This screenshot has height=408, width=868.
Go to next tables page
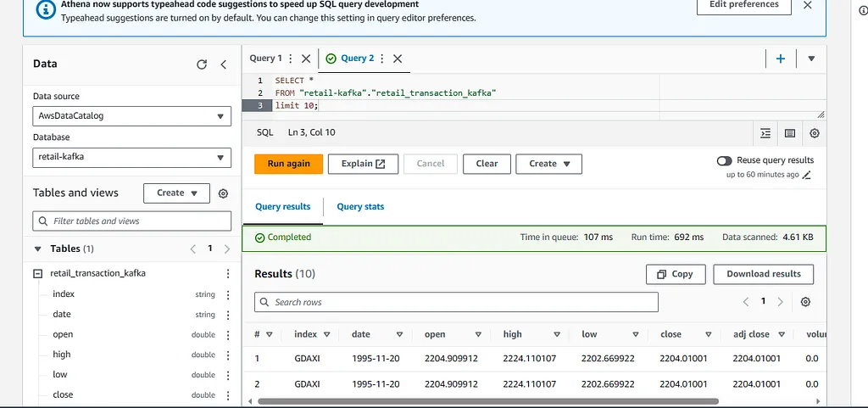[227, 249]
